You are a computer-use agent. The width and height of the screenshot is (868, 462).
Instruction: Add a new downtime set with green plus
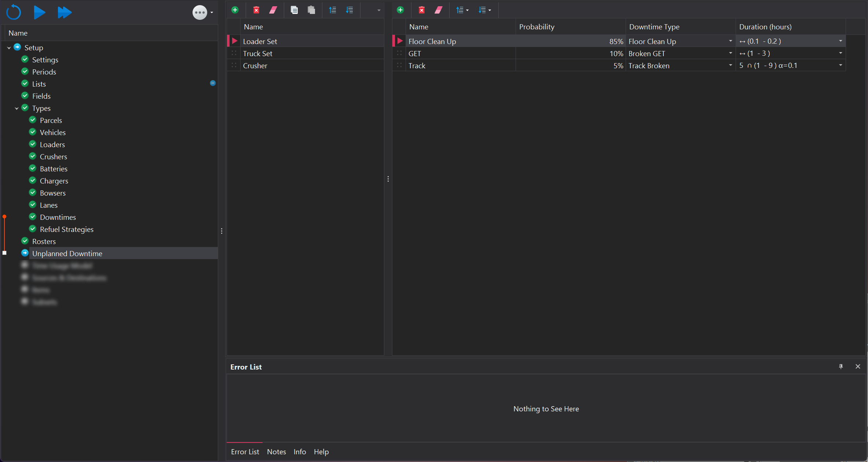click(235, 10)
